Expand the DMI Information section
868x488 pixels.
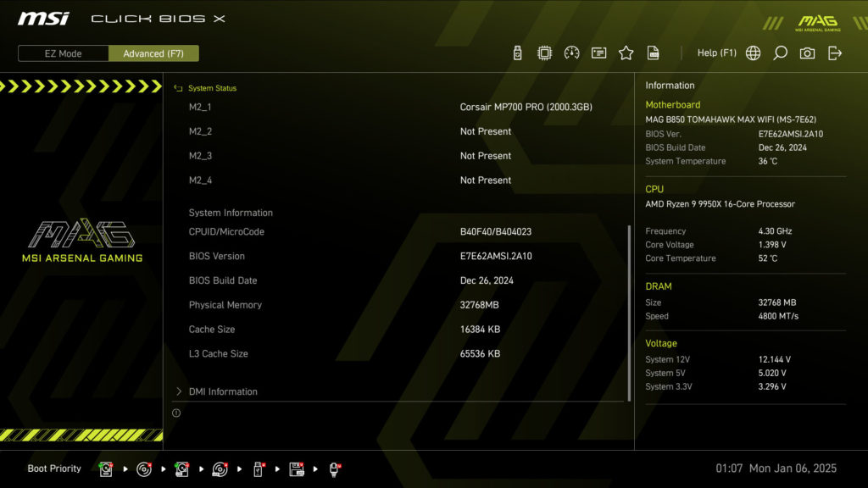tap(223, 391)
